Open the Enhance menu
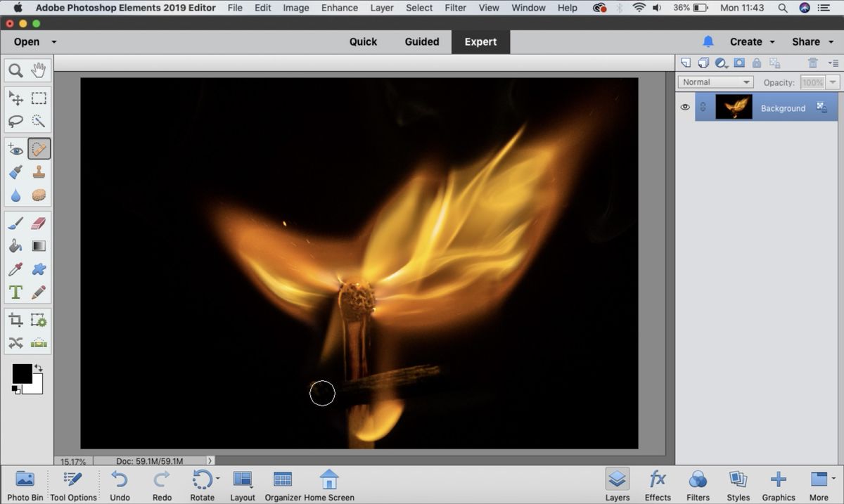Image resolution: width=844 pixels, height=504 pixels. pos(340,8)
